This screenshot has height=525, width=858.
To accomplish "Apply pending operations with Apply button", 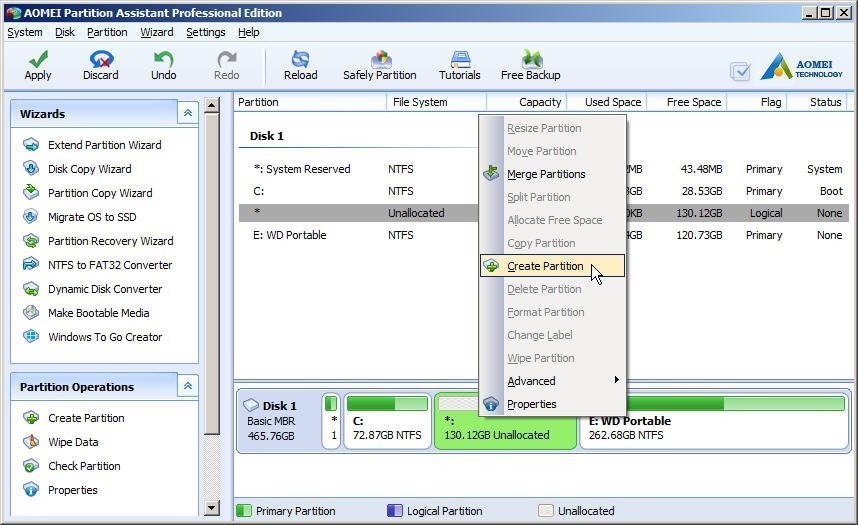I will [x=38, y=65].
